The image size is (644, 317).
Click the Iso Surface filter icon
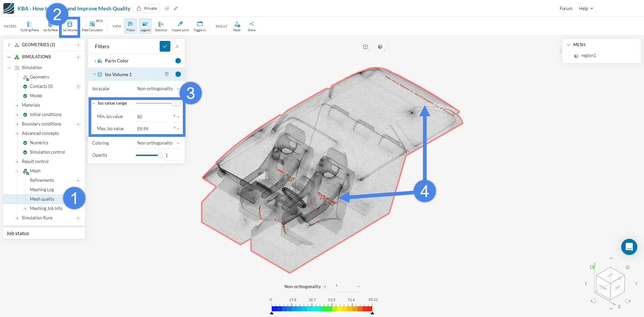pos(50,26)
